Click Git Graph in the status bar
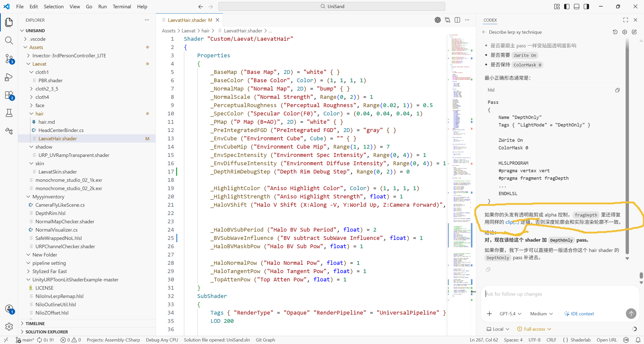644x344 pixels. pyautogui.click(x=265, y=340)
